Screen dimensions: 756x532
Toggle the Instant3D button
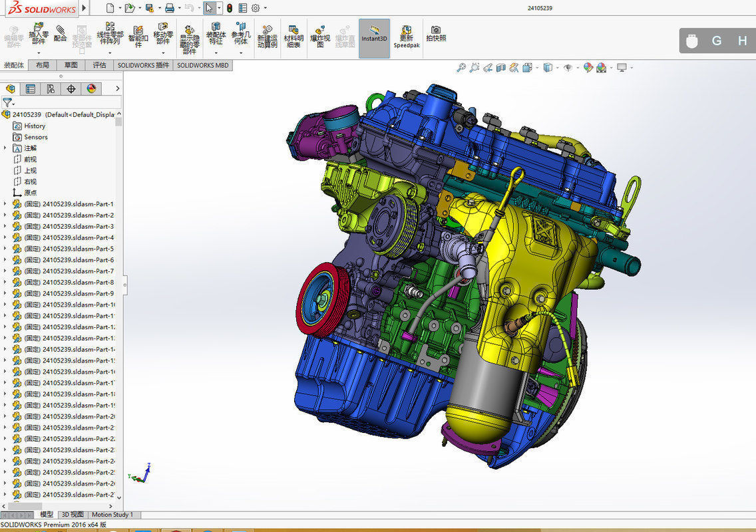[x=374, y=39]
